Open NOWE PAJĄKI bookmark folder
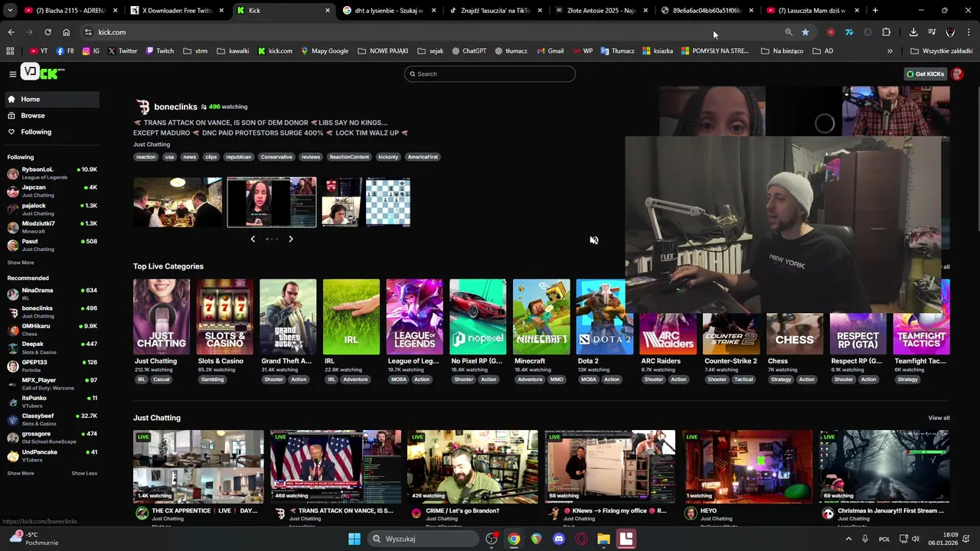The width and height of the screenshot is (980, 551). [x=383, y=51]
